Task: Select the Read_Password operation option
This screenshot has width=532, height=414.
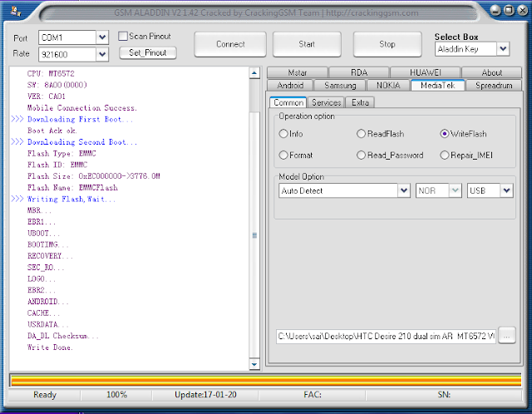Action: coord(361,155)
